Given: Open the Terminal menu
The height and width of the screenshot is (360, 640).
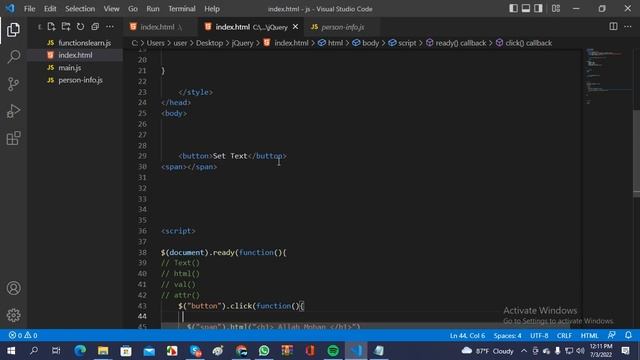Looking at the screenshot, I should tap(182, 9).
